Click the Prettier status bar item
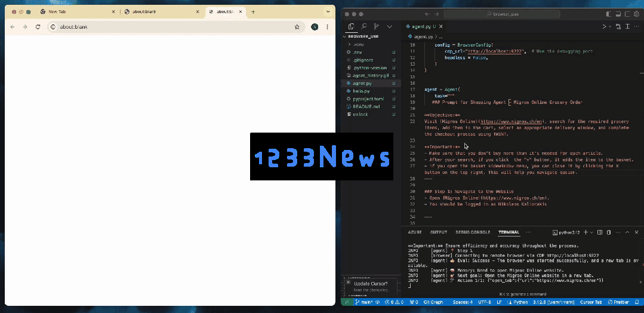Viewport: 644px width, 313px height. 618,302
